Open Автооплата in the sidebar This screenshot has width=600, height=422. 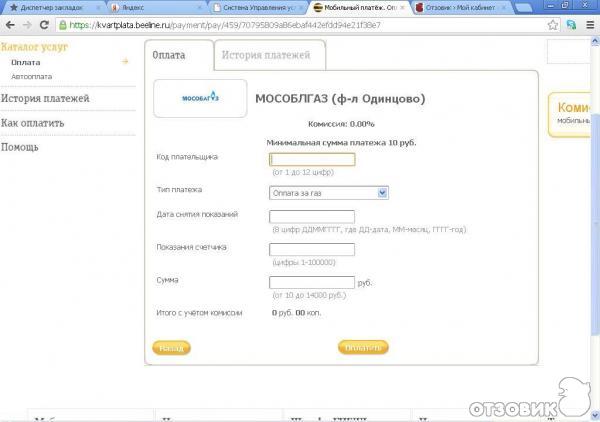[32, 77]
